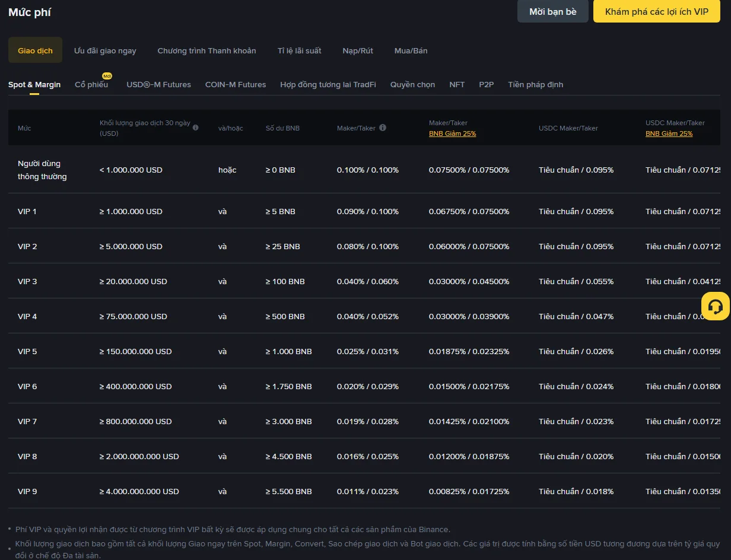Click the VIP 7 row label
This screenshot has height=560, width=731.
[27, 421]
